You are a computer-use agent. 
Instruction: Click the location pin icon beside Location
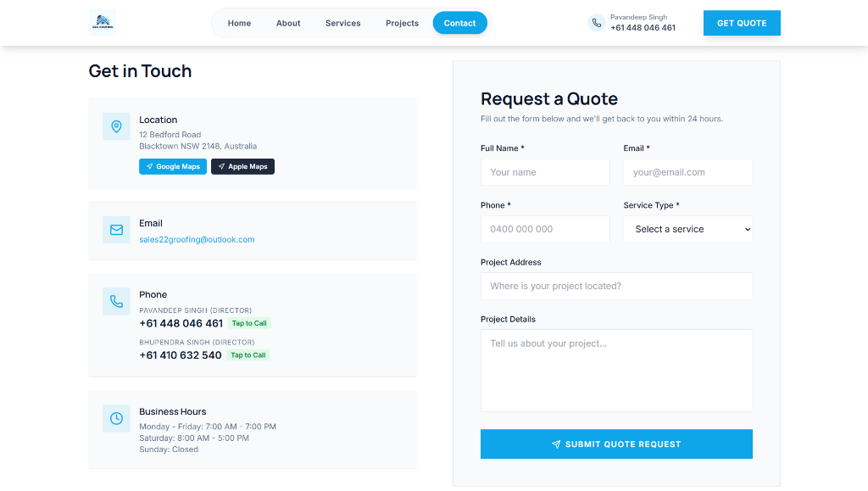click(116, 126)
